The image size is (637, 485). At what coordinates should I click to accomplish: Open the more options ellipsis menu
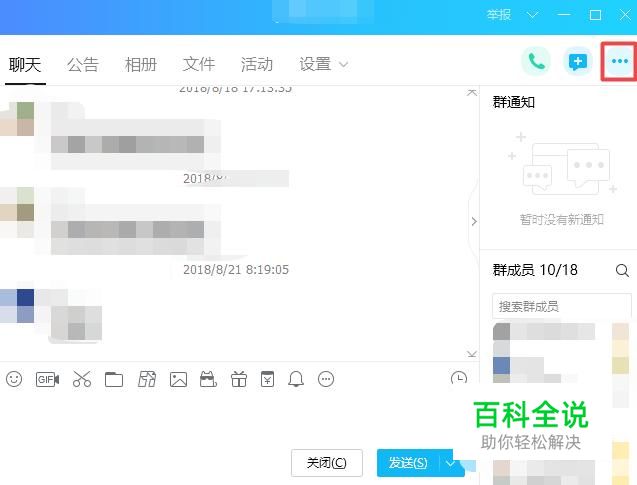pos(620,61)
